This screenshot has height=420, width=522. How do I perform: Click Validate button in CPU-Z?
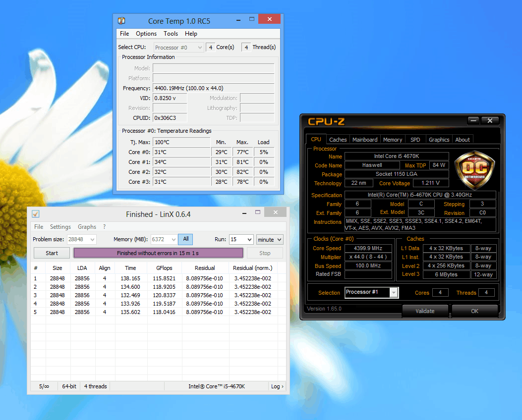(x=425, y=311)
